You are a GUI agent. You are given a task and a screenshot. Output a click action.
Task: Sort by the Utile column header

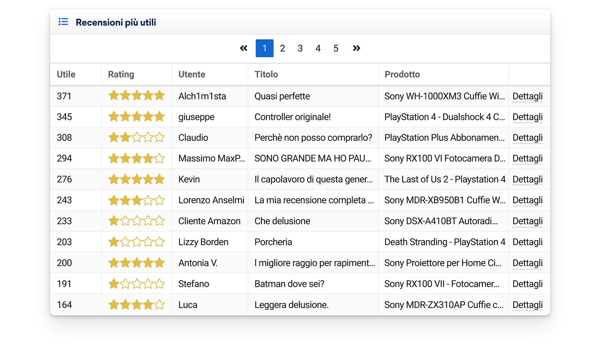(66, 74)
